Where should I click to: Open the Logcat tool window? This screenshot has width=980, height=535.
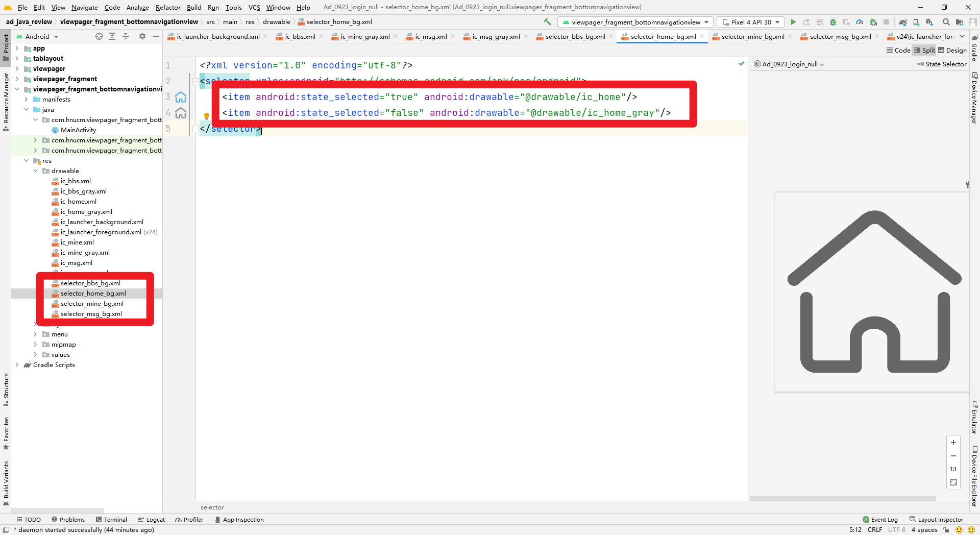click(x=151, y=520)
